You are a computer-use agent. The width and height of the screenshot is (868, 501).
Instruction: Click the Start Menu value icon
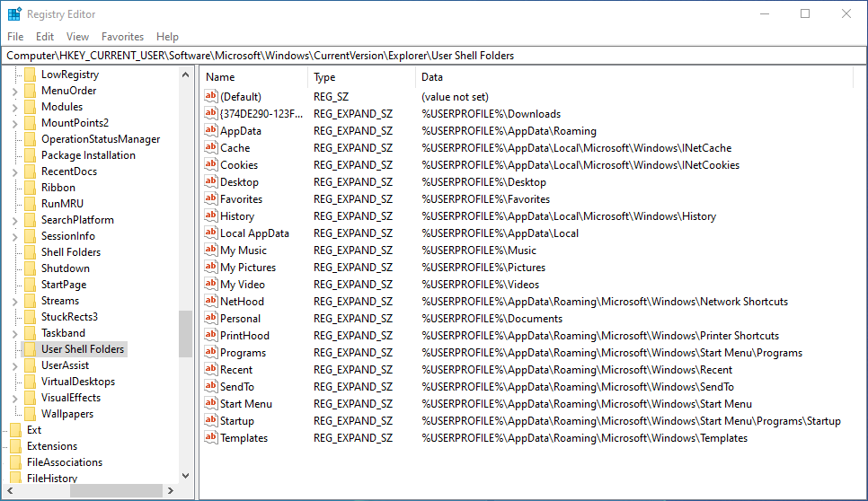click(x=210, y=404)
